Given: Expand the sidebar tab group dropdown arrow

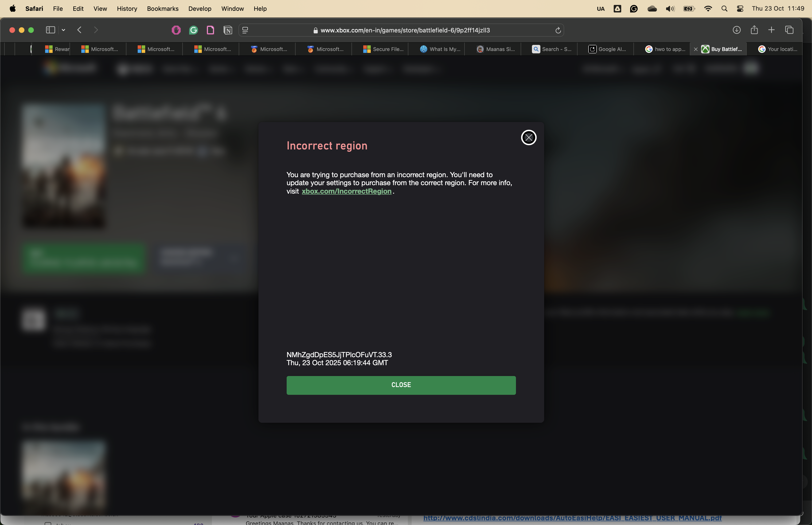Looking at the screenshot, I should (63, 30).
